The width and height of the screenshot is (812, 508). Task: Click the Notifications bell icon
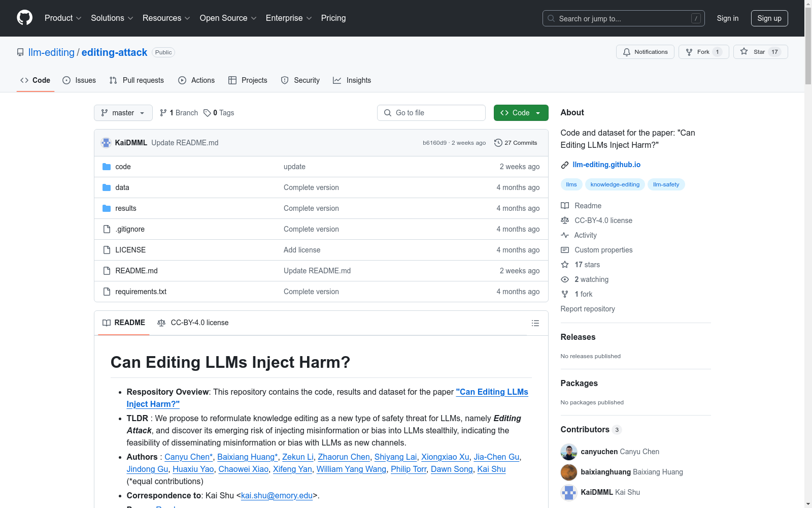click(x=627, y=52)
